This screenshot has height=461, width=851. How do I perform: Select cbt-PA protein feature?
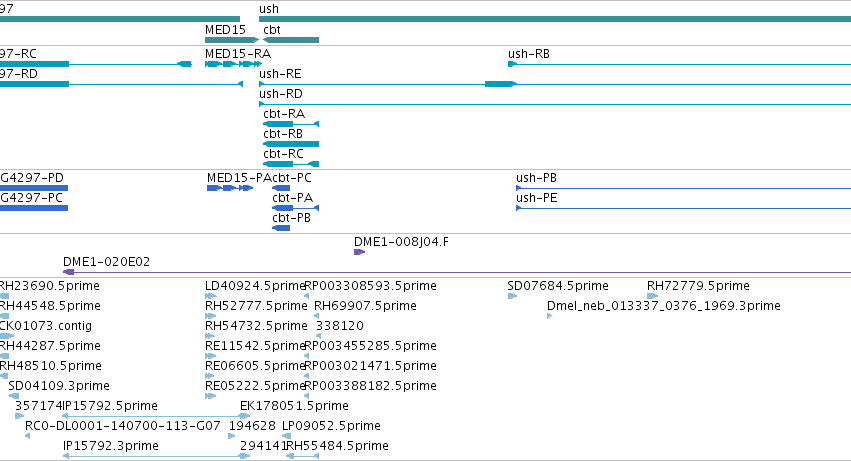pos(295,208)
